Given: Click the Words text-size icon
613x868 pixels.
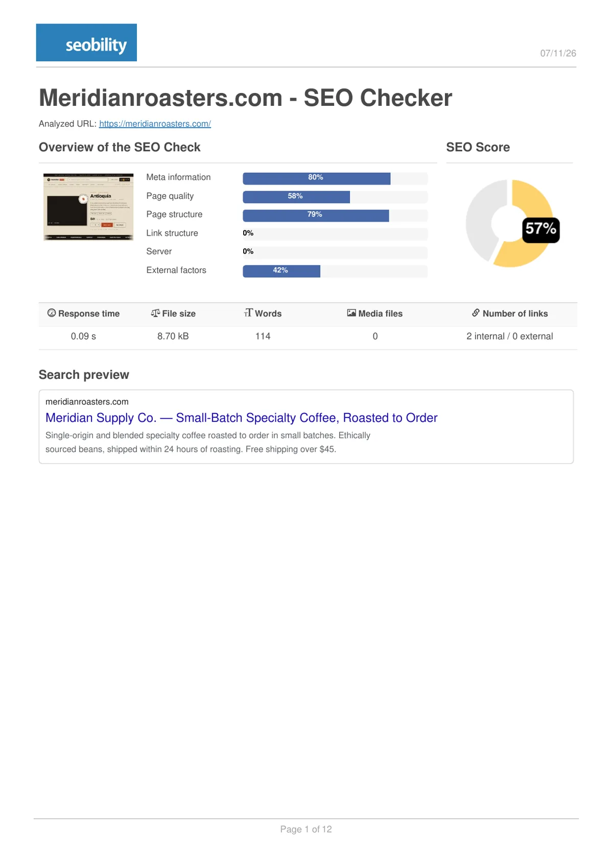Looking at the screenshot, I should pos(248,313).
